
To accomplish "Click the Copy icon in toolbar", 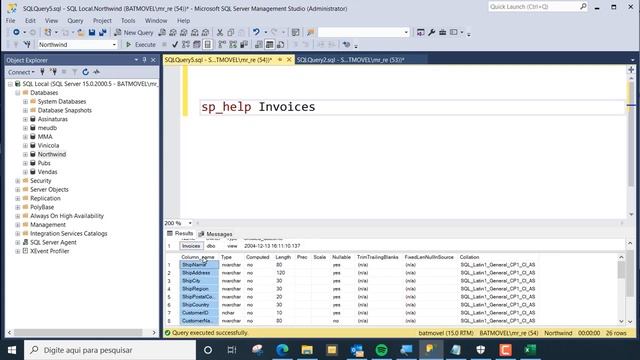I will 231,32.
